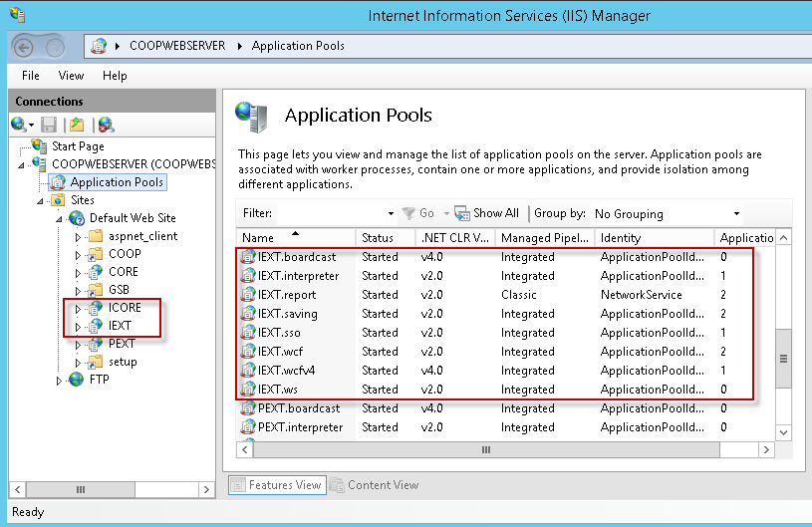Screen dimensions: 812x527
Task: Open the View menu
Action: pyautogui.click(x=71, y=76)
